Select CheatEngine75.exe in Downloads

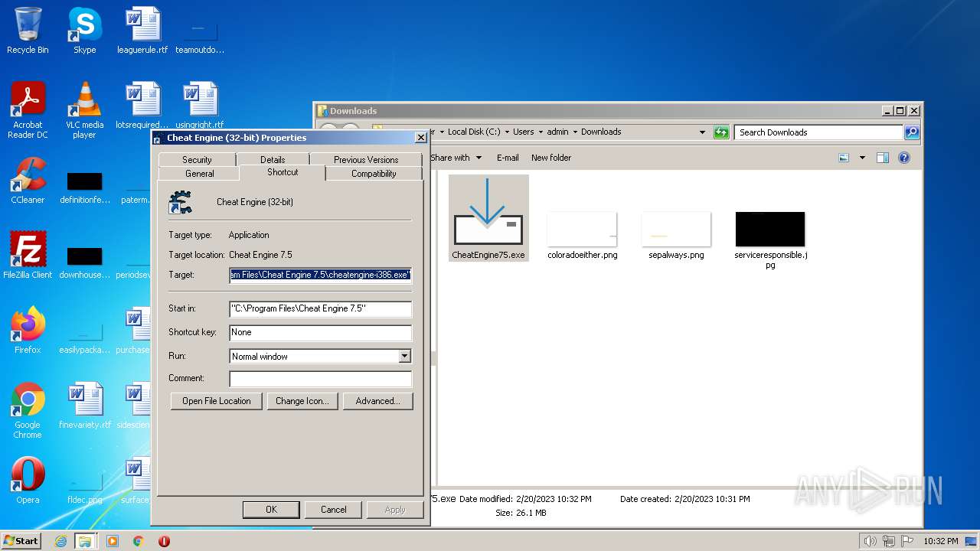click(488, 218)
